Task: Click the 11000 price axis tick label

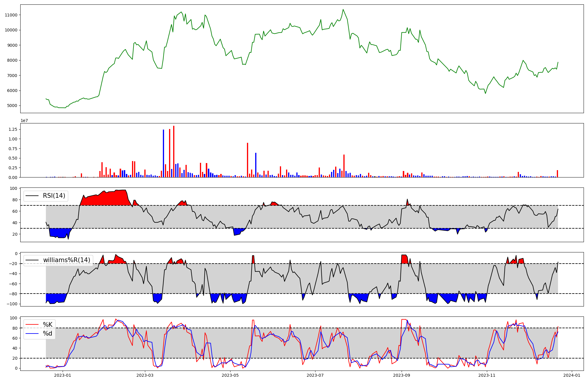Action: point(11,15)
